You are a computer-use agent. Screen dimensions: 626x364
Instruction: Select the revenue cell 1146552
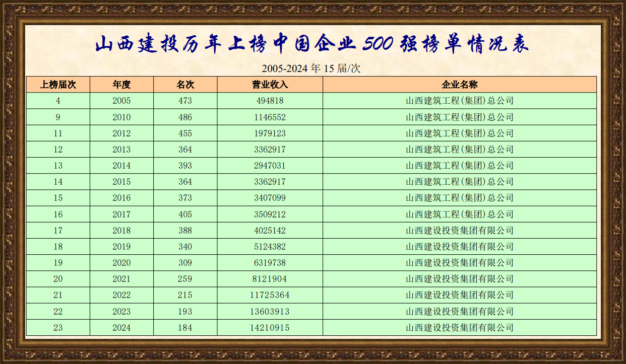coord(270,117)
